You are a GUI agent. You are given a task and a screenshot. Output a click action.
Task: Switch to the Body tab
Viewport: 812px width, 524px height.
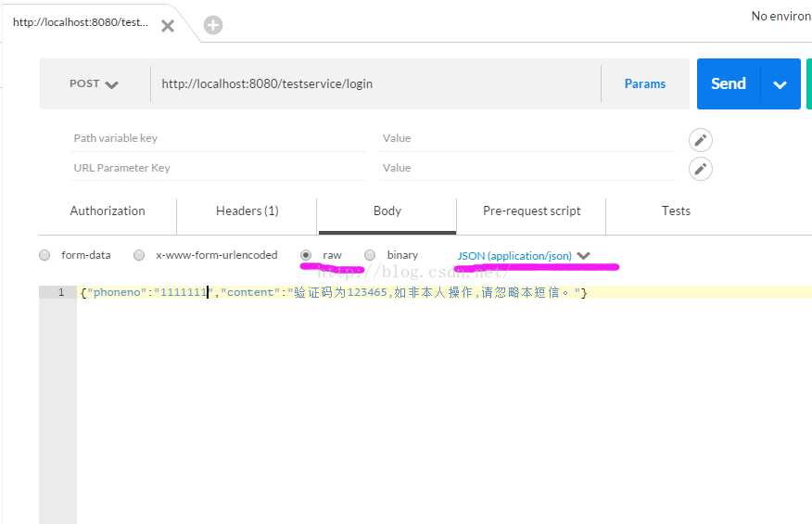[x=387, y=211]
